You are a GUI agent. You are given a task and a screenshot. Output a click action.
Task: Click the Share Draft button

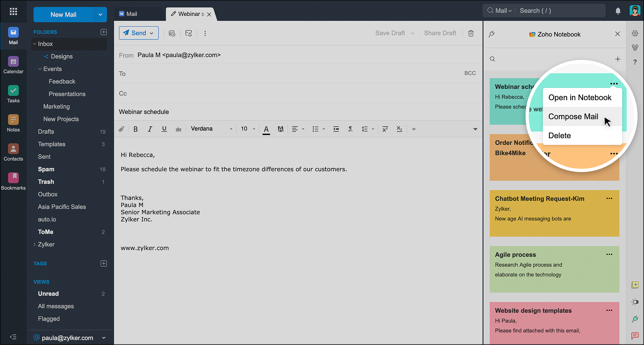pyautogui.click(x=440, y=33)
